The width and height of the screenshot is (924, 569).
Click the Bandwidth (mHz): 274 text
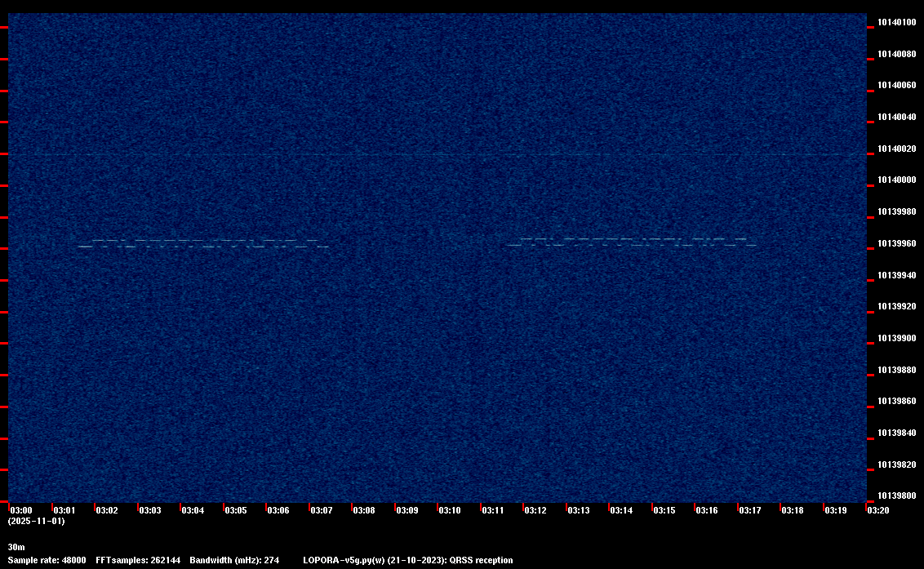(234, 560)
